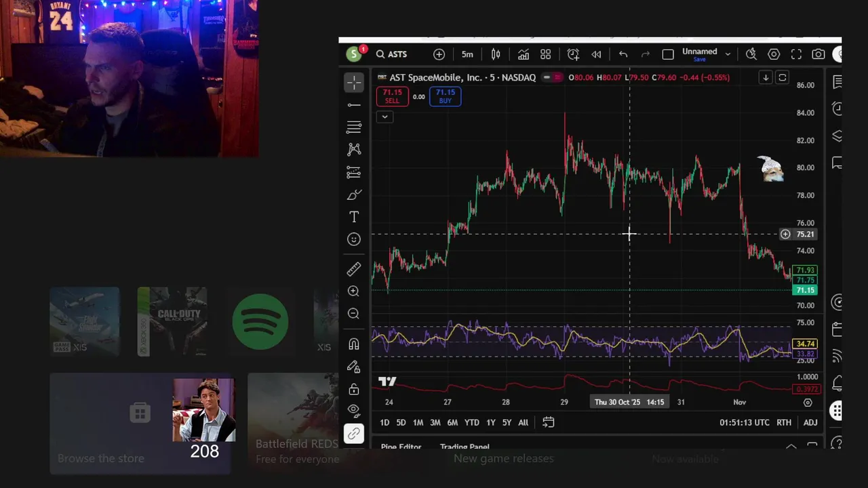
Task: Open the candlestick chart type selector
Action: [496, 54]
